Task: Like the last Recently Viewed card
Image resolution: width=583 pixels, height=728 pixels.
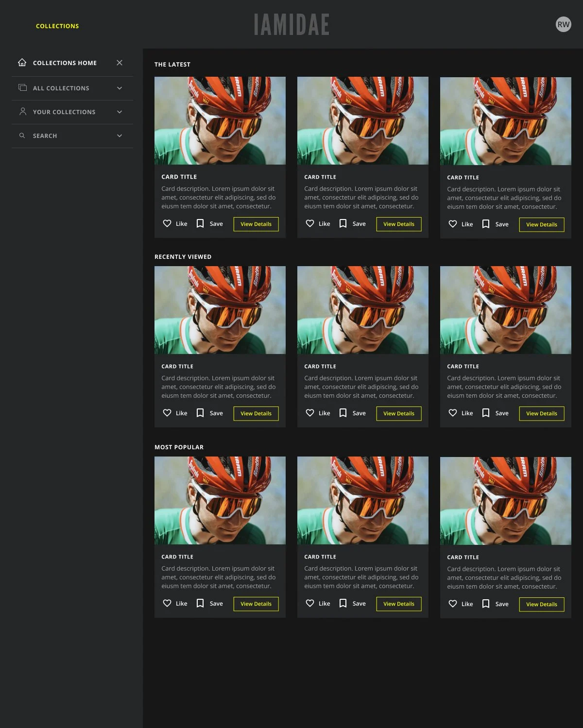Action: [461, 413]
